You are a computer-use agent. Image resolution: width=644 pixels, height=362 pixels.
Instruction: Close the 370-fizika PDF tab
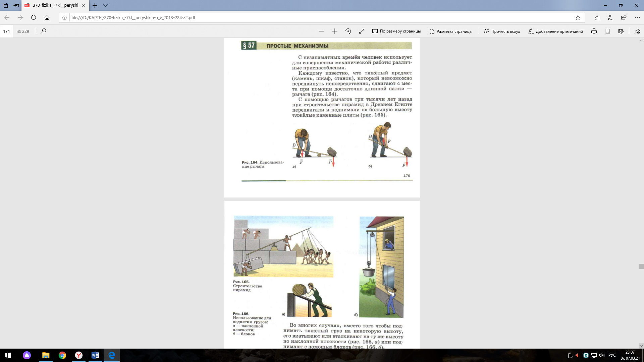[x=84, y=5]
